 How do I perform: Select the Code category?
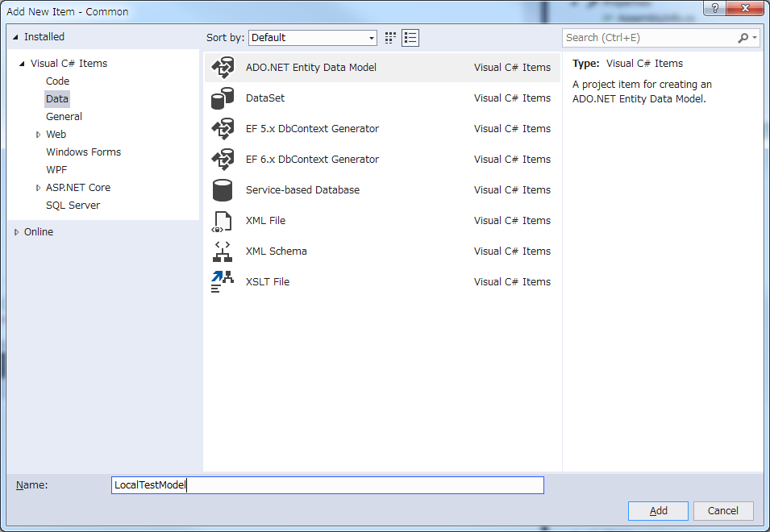coord(57,81)
